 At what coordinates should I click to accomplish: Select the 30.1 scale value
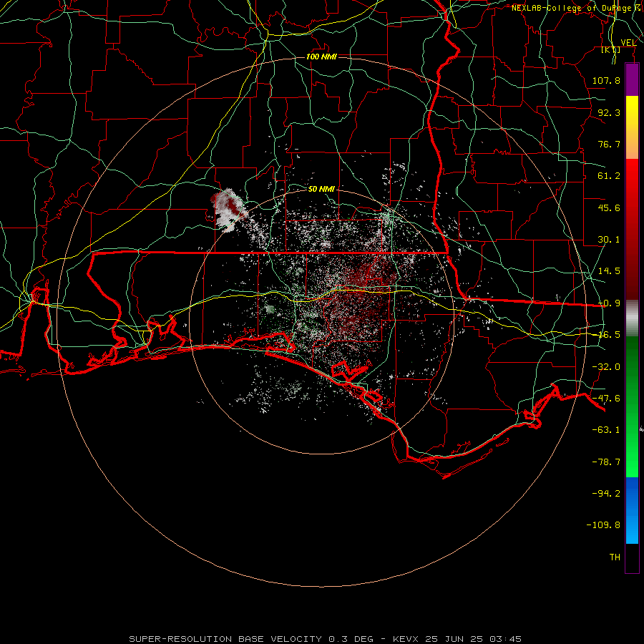pyautogui.click(x=609, y=240)
